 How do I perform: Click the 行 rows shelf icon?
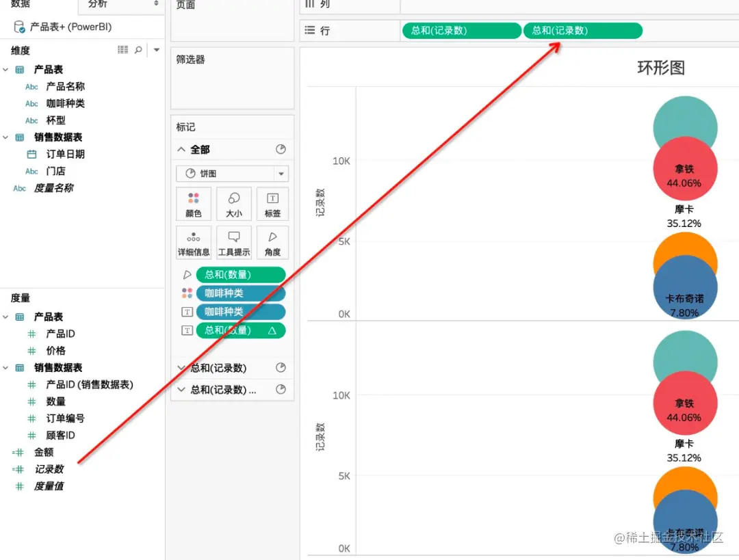pyautogui.click(x=310, y=31)
